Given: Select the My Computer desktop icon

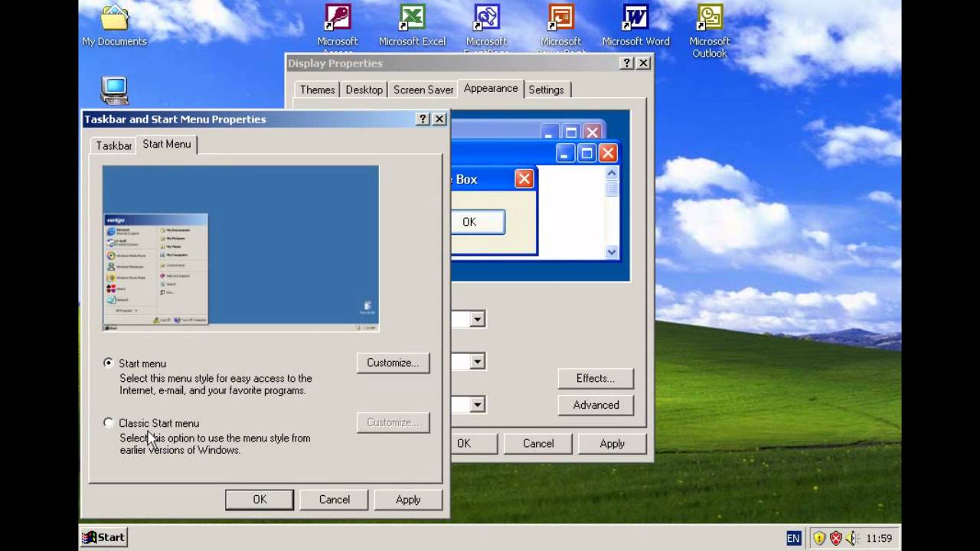Looking at the screenshot, I should click(x=115, y=90).
